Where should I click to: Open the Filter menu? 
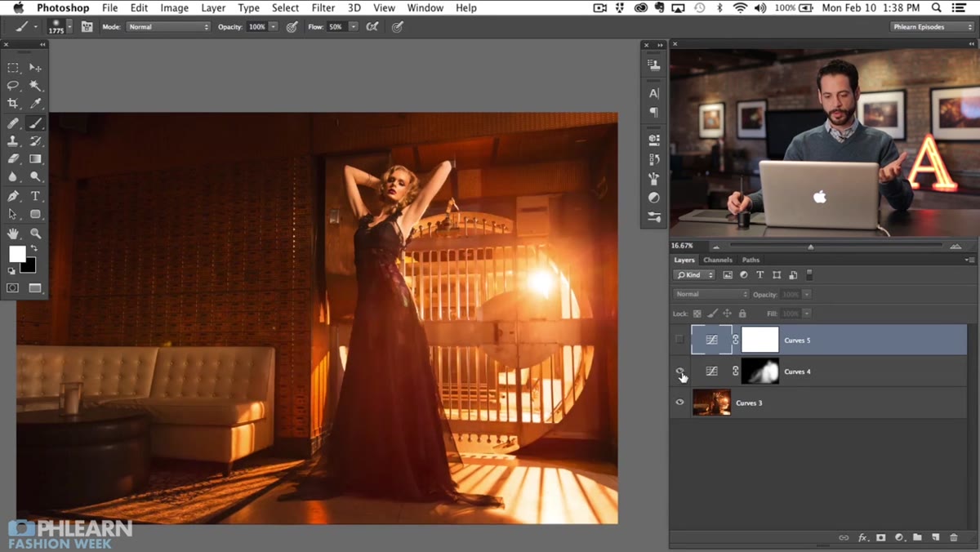point(323,8)
